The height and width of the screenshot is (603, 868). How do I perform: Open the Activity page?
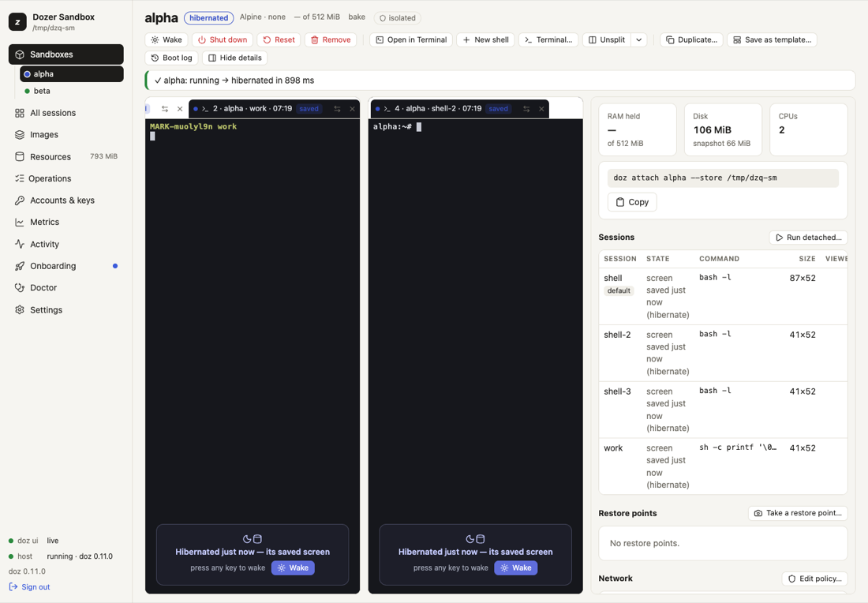pyautogui.click(x=65, y=244)
